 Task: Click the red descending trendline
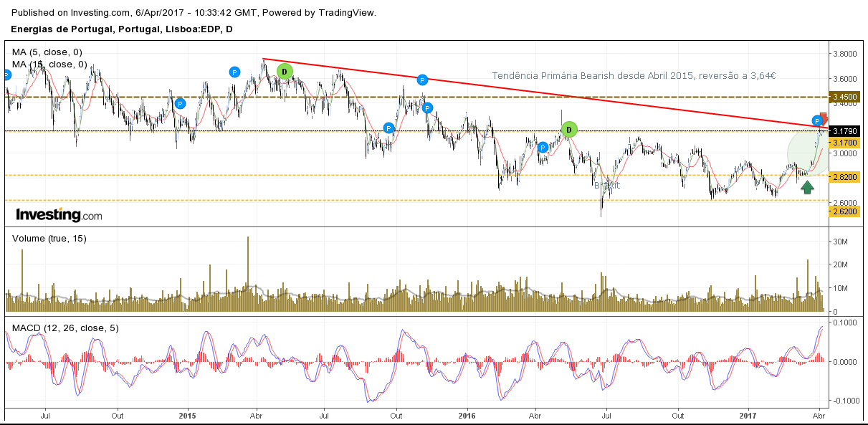[545, 92]
